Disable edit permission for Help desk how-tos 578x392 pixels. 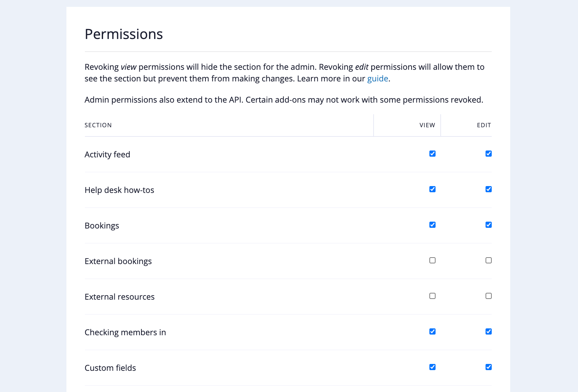click(489, 189)
